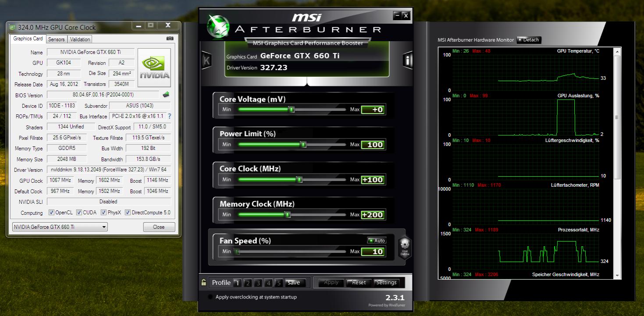Click the BIOS save chip icon
This screenshot has height=316, width=644.
point(166,95)
